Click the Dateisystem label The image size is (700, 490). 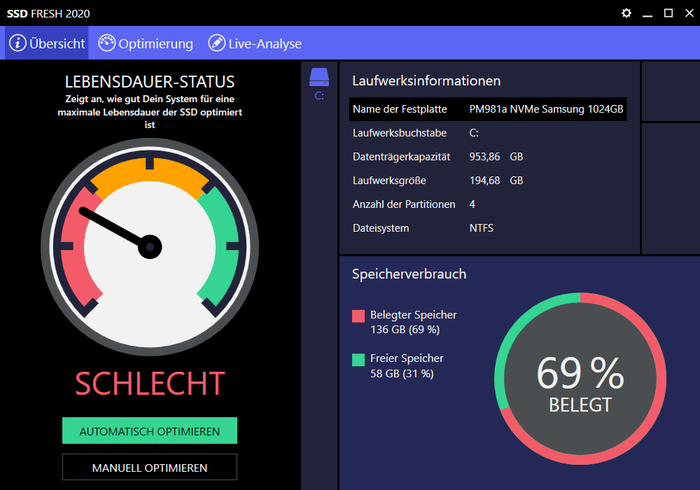click(380, 228)
